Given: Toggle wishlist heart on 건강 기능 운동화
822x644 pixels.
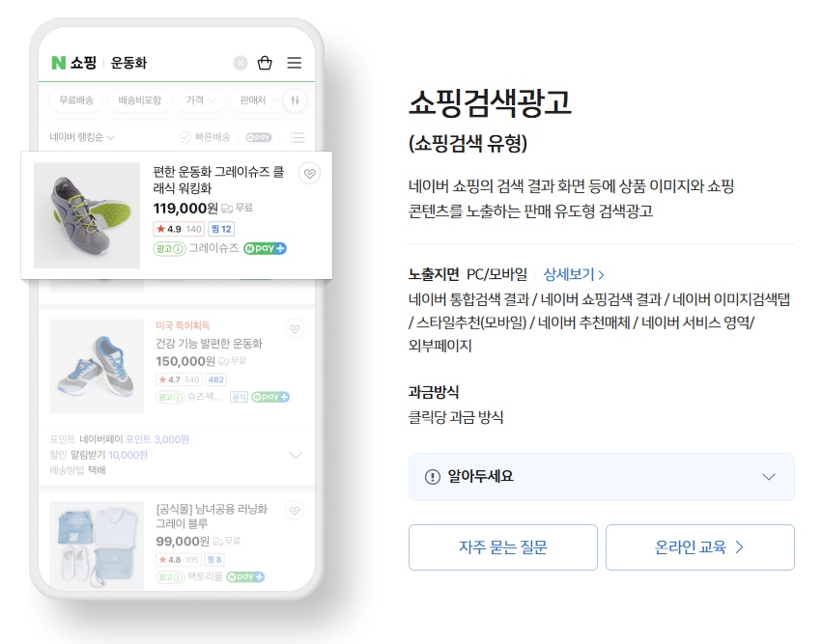Looking at the screenshot, I should (x=296, y=328).
